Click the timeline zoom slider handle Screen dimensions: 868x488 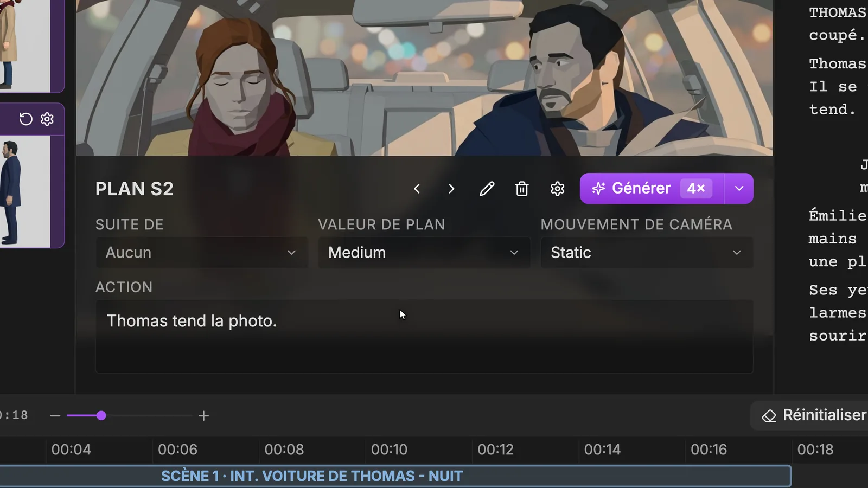(x=101, y=416)
